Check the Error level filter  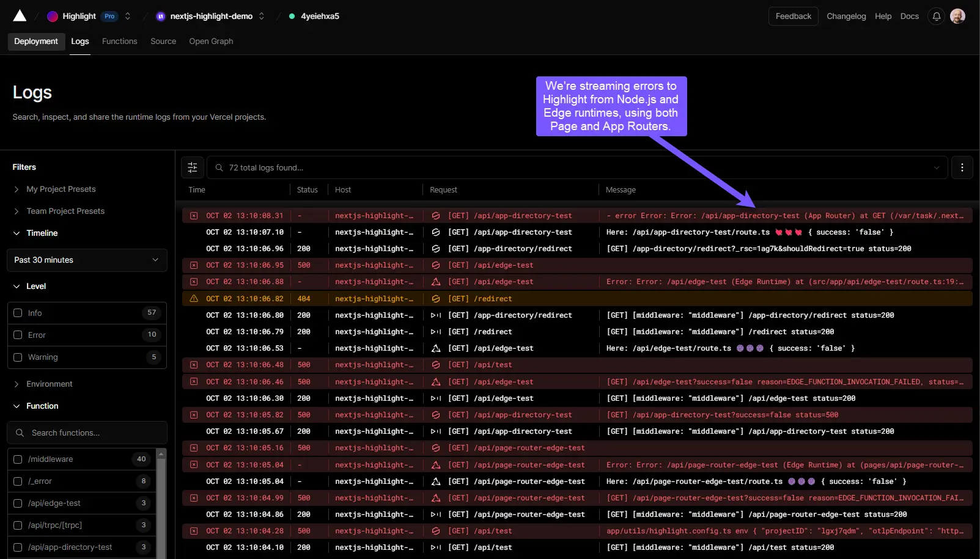[18, 335]
